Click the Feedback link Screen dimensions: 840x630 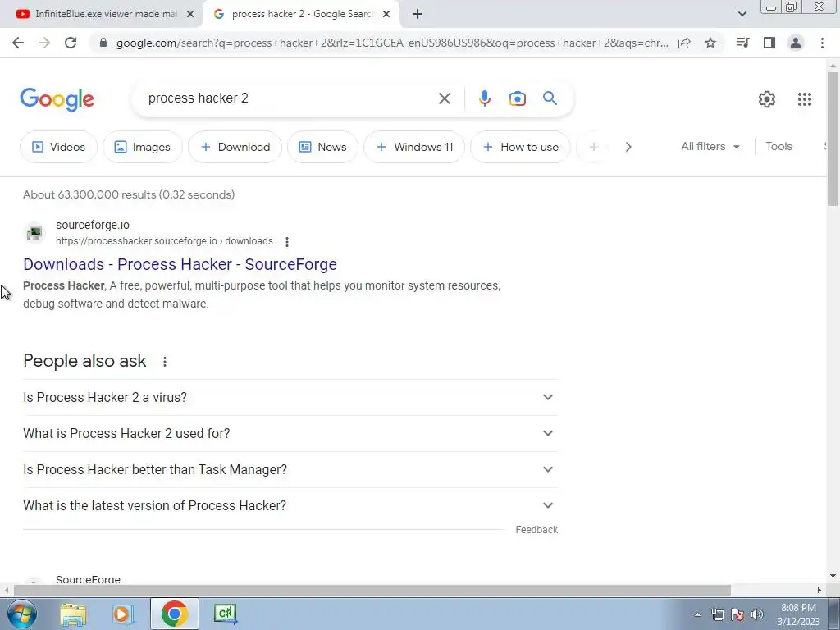coord(536,530)
